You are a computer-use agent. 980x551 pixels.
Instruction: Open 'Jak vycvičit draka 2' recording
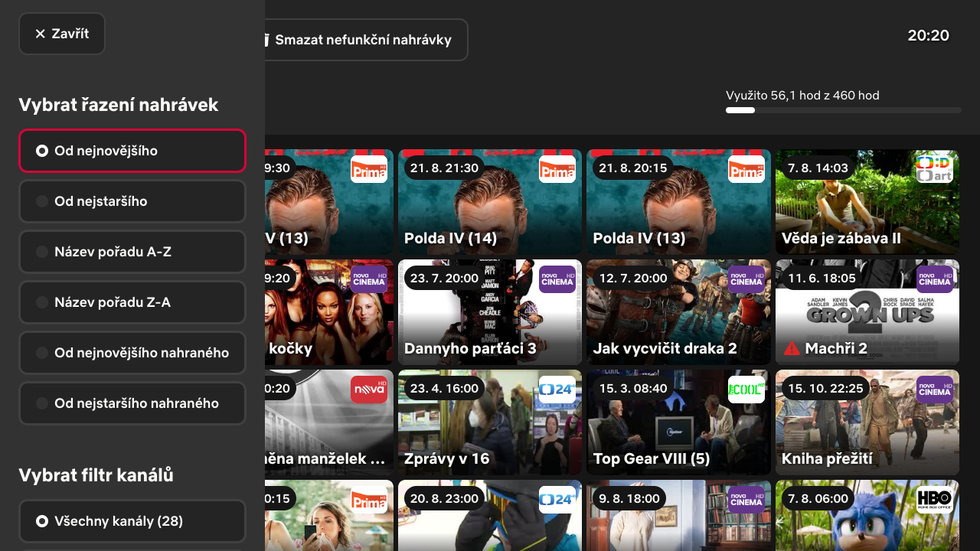point(678,311)
